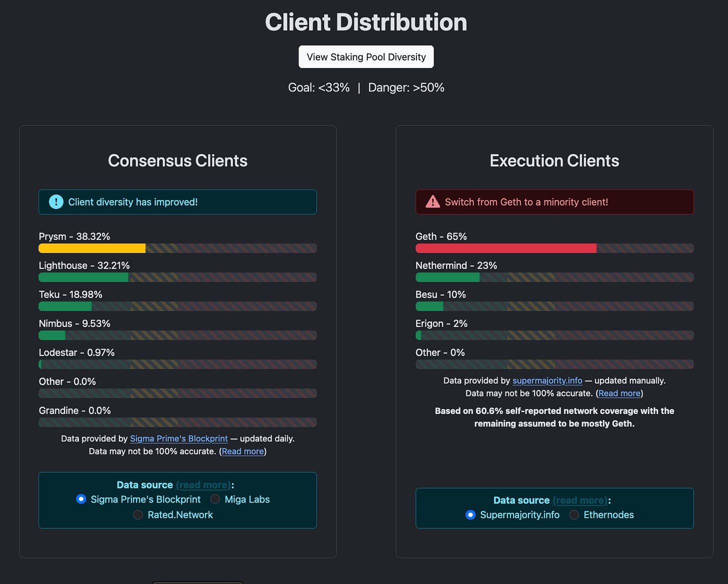Click the "Lodestar - 0.97%" label
This screenshot has width=728, height=584.
76,352
